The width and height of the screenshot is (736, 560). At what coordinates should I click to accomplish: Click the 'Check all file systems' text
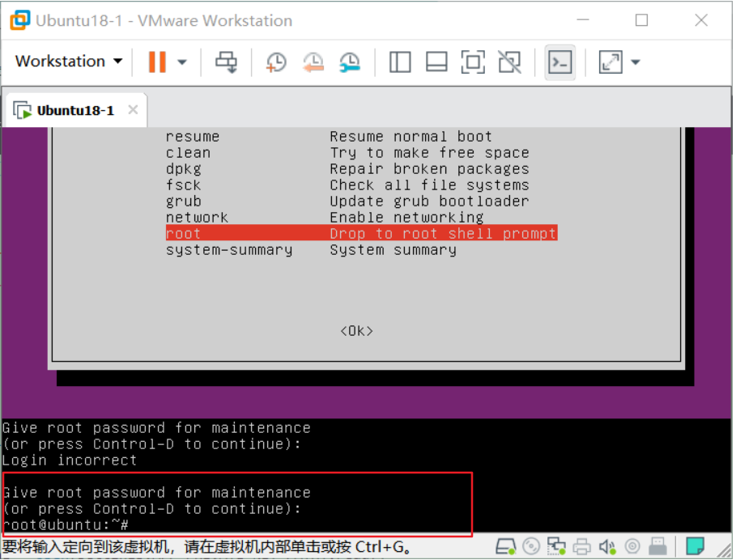tap(429, 185)
